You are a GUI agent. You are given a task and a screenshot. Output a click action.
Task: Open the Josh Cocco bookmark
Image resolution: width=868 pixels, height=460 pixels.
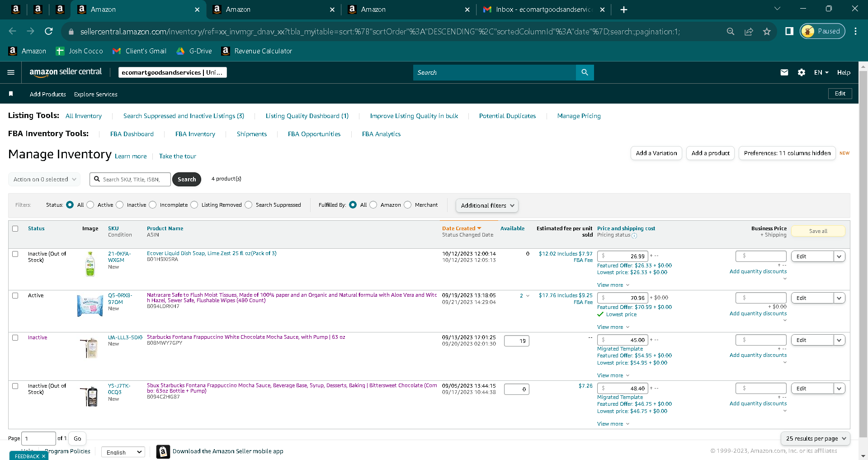[80, 51]
